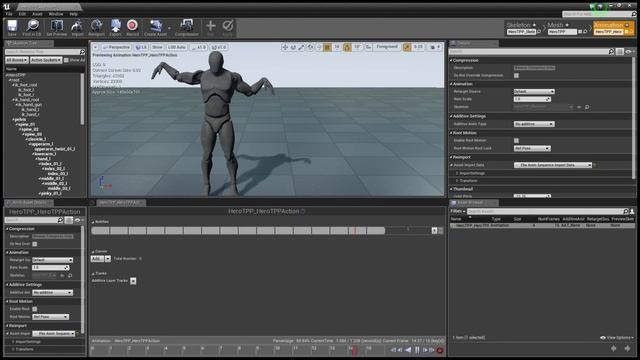Toggle Enable Root Motion checkbox in Details
Viewport: 640px width, 360px height.
(516, 140)
